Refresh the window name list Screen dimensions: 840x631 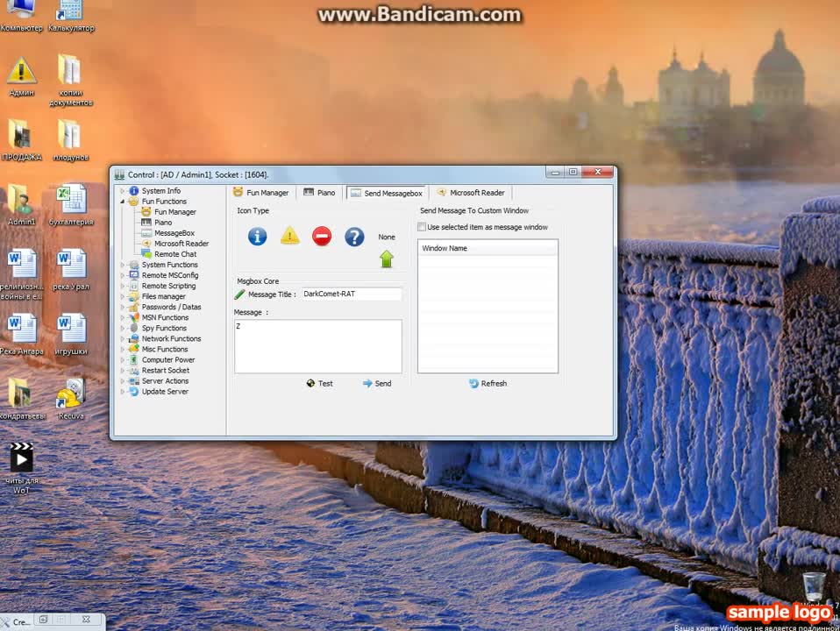tap(488, 384)
